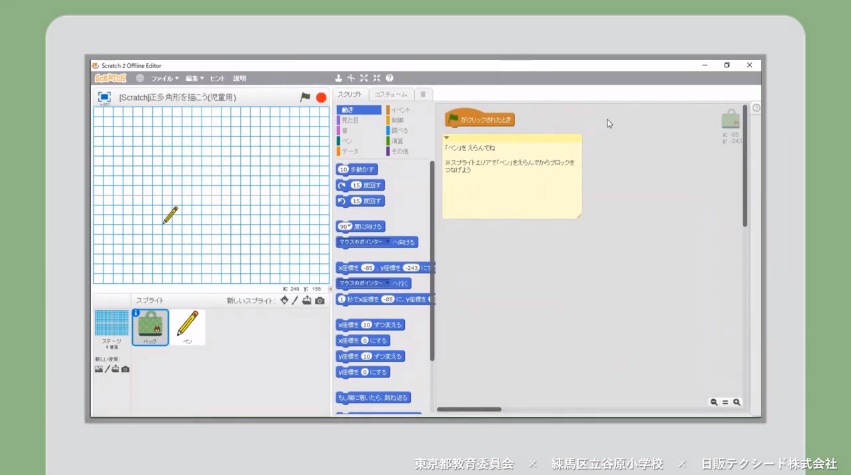
Task: Take new backdrop from camera icon
Action: click(125, 369)
